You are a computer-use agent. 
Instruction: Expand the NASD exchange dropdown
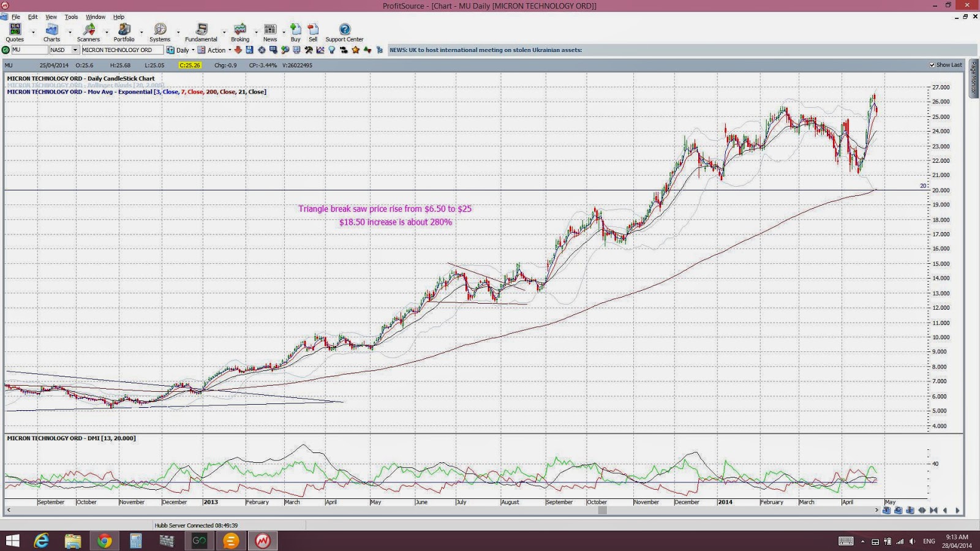point(75,50)
